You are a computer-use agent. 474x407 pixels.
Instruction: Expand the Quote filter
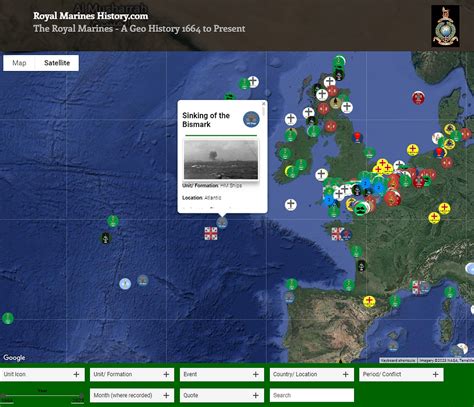[x=222, y=395]
